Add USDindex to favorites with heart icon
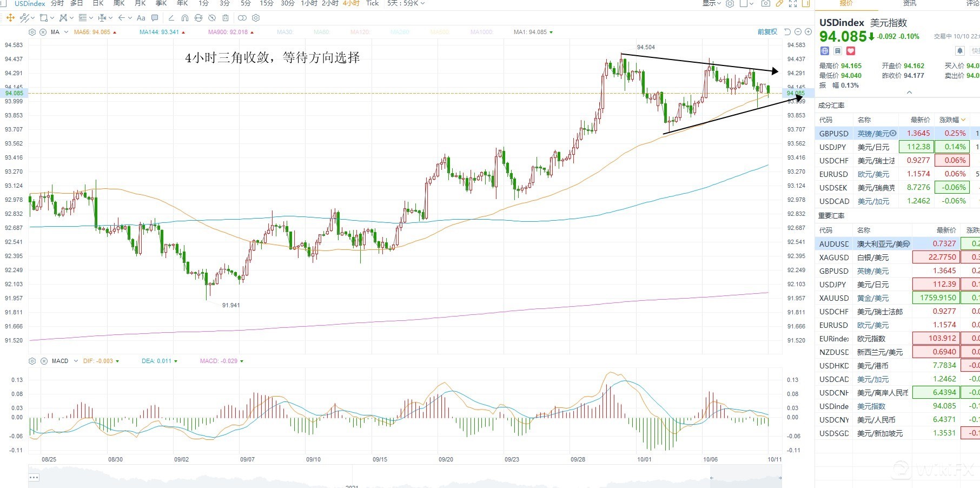 pos(851,51)
